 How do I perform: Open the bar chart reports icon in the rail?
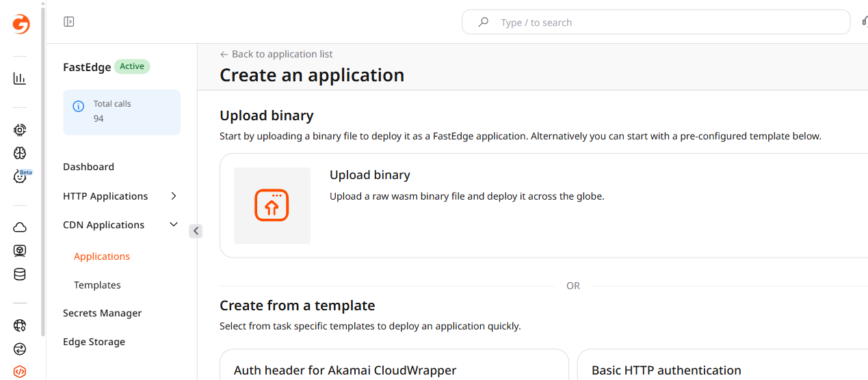click(20, 79)
